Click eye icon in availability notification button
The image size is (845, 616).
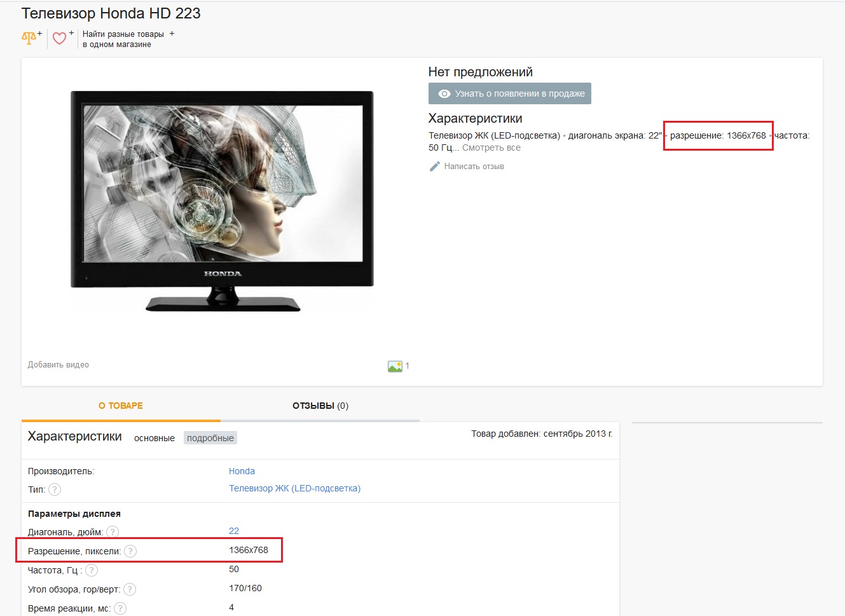coord(444,93)
